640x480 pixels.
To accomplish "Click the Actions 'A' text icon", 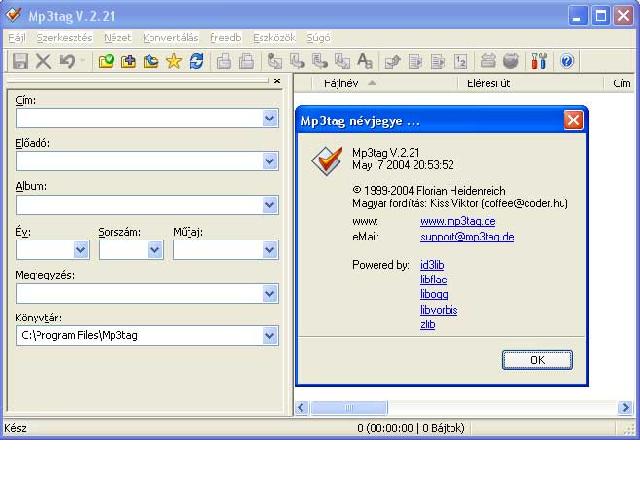I will point(364,61).
